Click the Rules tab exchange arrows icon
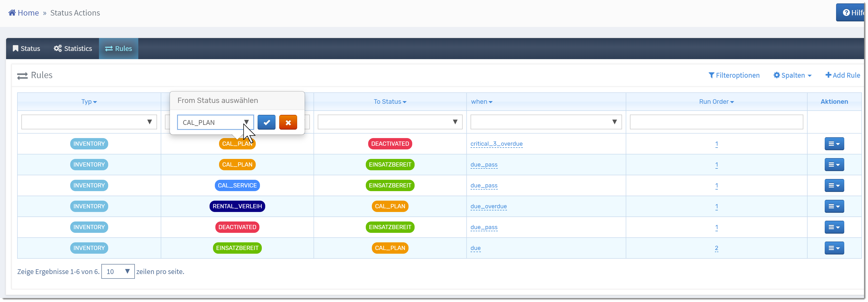The width and height of the screenshot is (868, 302). point(109,49)
